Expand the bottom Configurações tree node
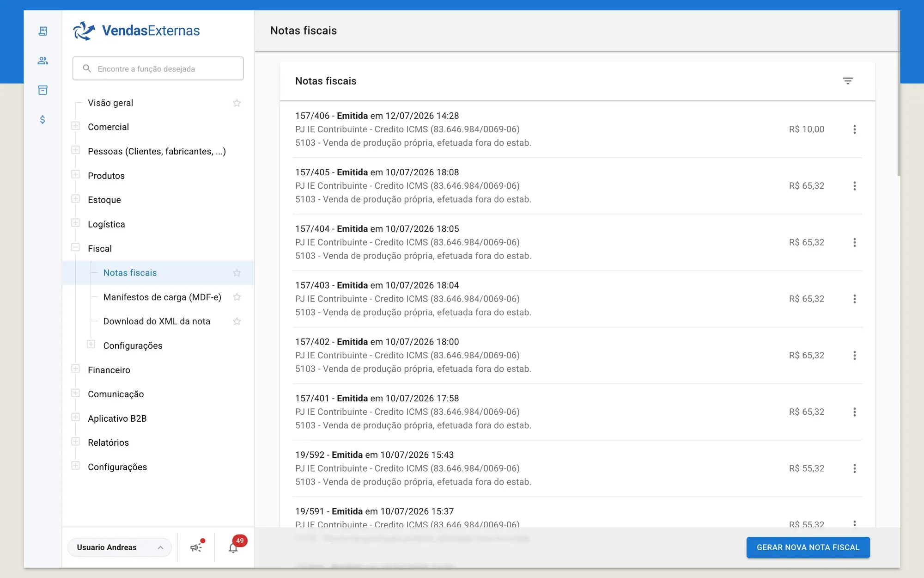924x578 pixels. pos(76,466)
